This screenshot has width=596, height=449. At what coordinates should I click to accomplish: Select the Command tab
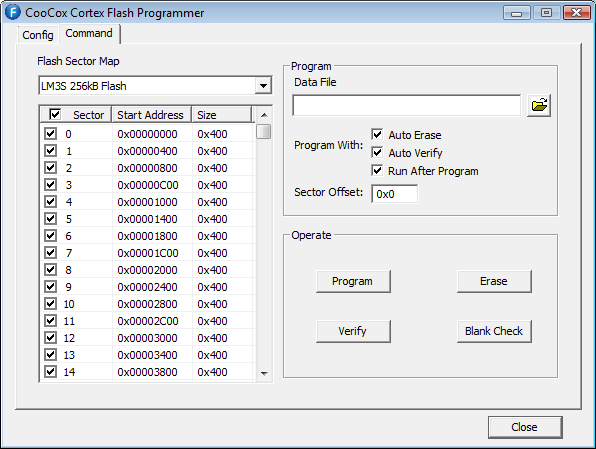89,33
